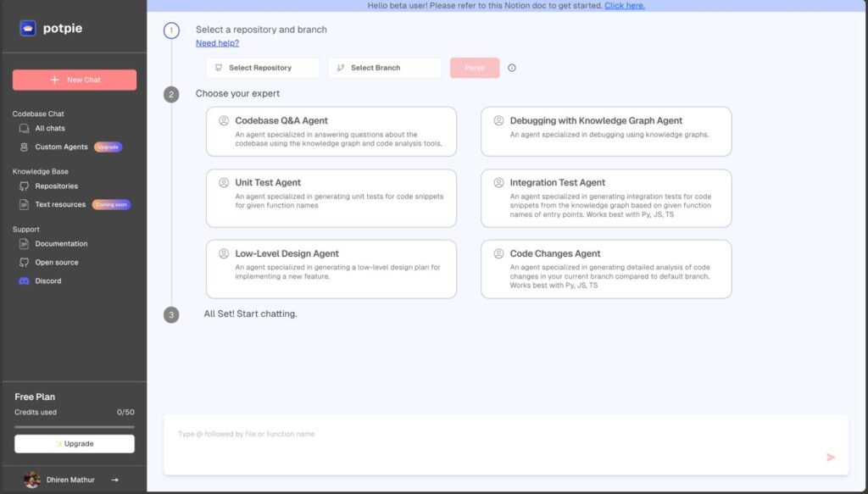Click the send arrow icon in chat box
The height and width of the screenshot is (494, 868).
831,457
